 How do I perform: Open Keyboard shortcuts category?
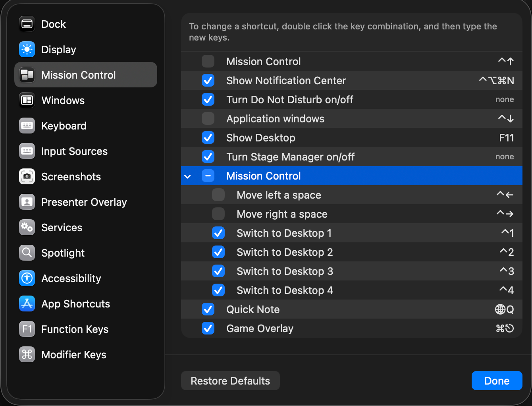(86, 126)
